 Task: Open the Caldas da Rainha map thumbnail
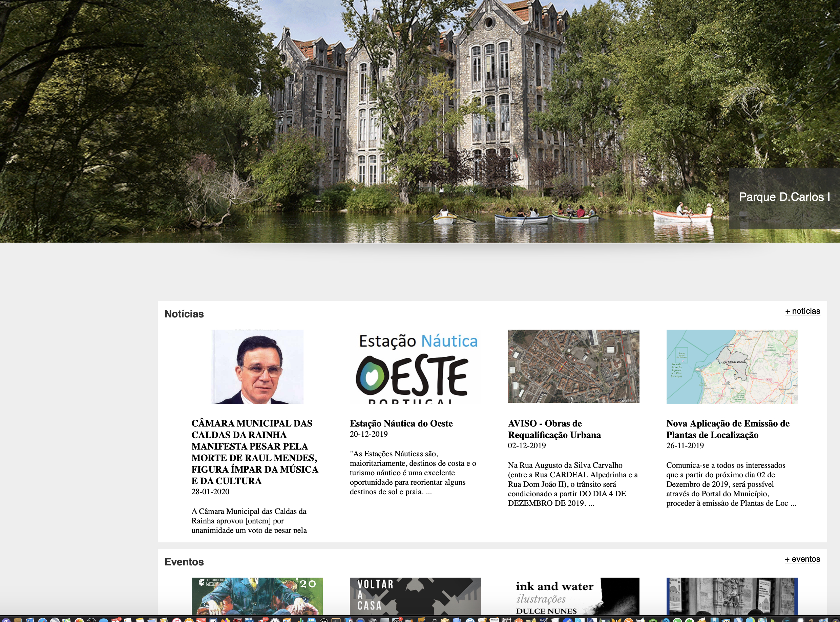(x=732, y=367)
